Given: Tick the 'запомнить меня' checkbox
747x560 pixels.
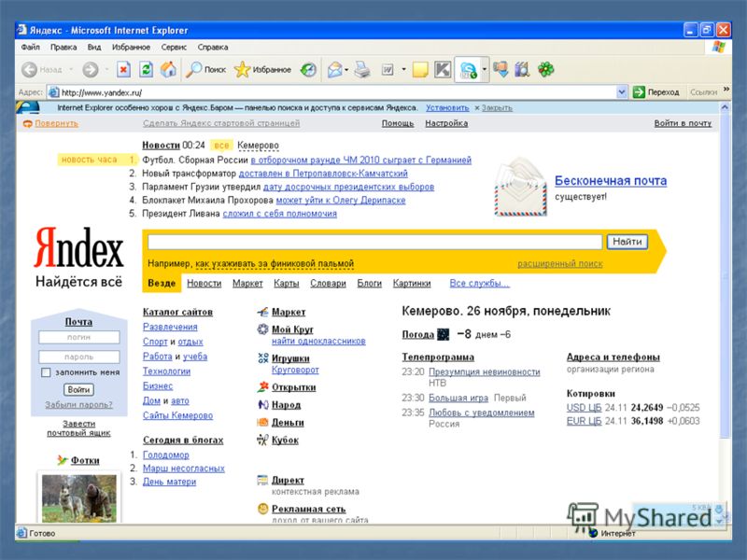Looking at the screenshot, I should coord(46,372).
